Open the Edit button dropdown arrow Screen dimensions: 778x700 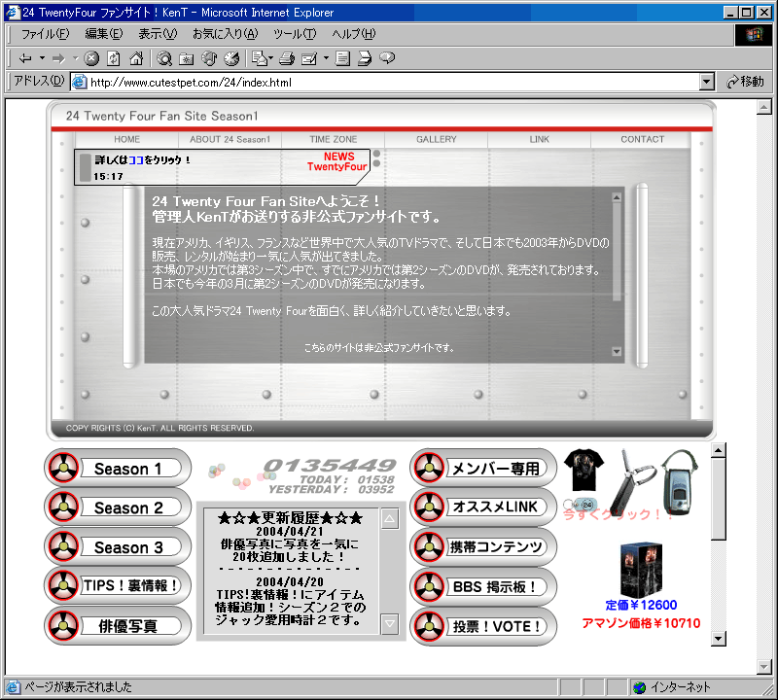326,58
